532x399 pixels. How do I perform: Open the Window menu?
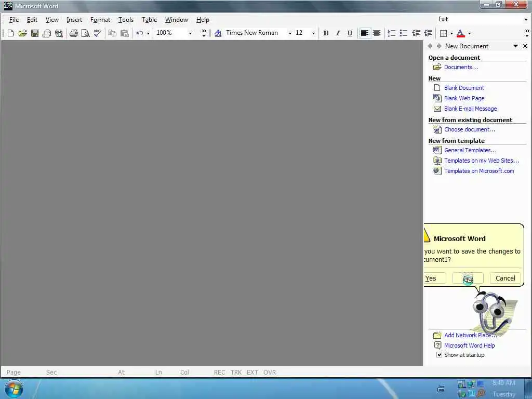tap(177, 20)
